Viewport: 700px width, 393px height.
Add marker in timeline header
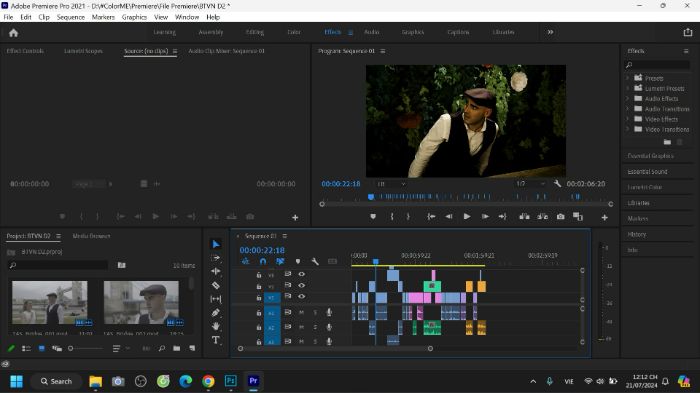(x=298, y=261)
